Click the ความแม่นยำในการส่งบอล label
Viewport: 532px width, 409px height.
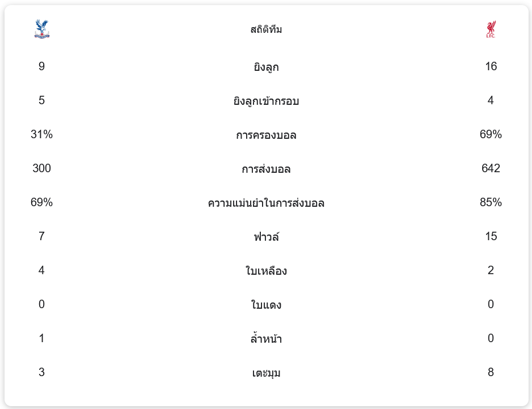266,203
